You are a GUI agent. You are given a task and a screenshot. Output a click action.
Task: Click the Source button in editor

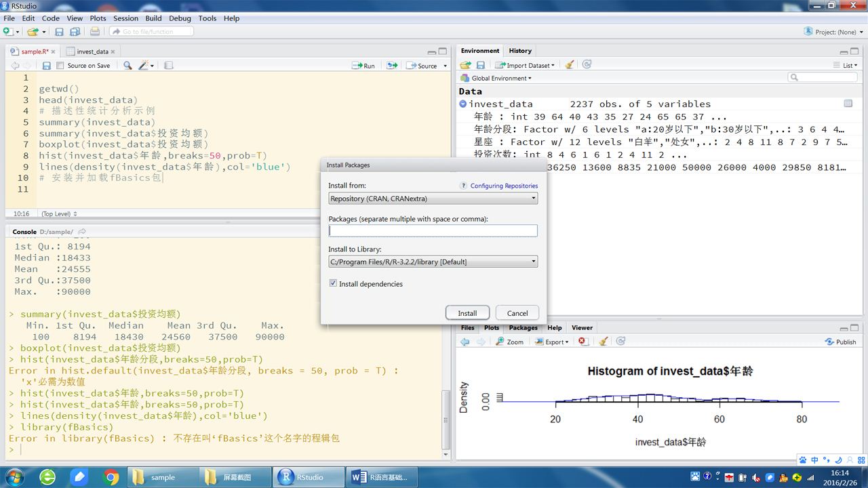[422, 66]
